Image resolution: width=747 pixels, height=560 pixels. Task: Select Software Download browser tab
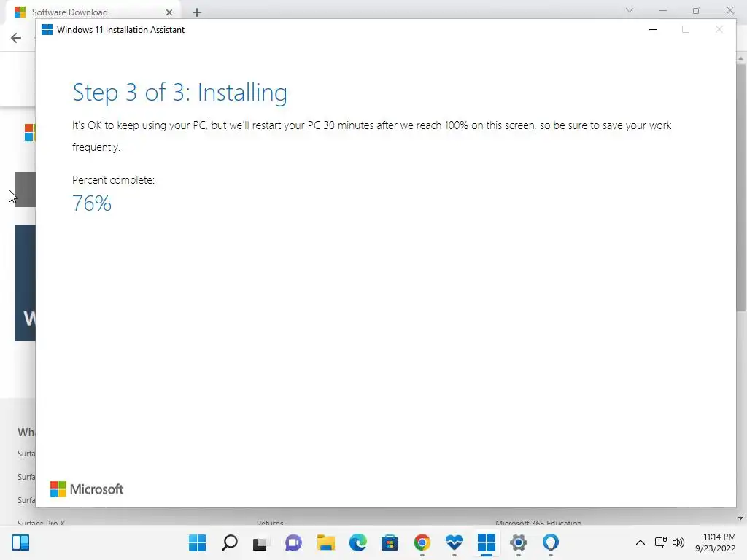[x=93, y=12]
